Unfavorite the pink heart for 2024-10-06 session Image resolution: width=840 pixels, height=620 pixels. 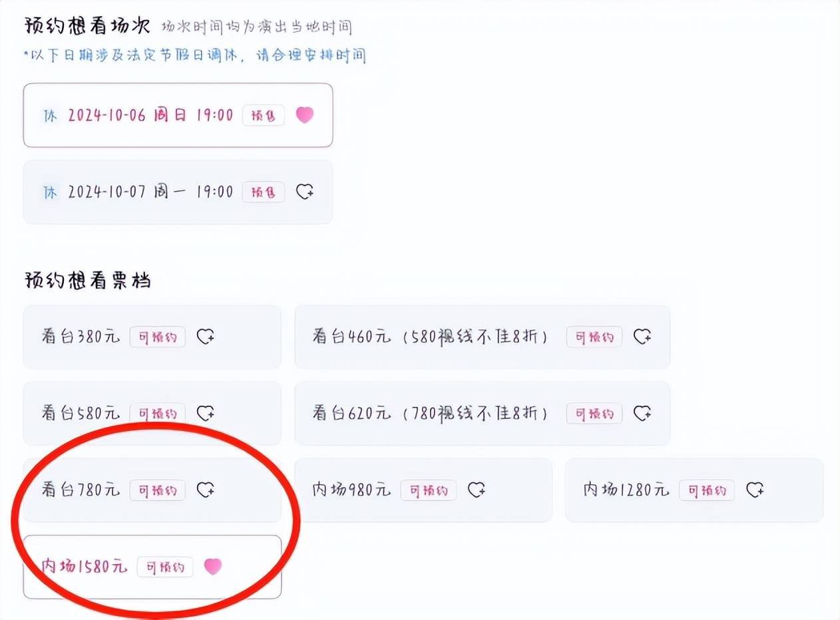coord(304,115)
